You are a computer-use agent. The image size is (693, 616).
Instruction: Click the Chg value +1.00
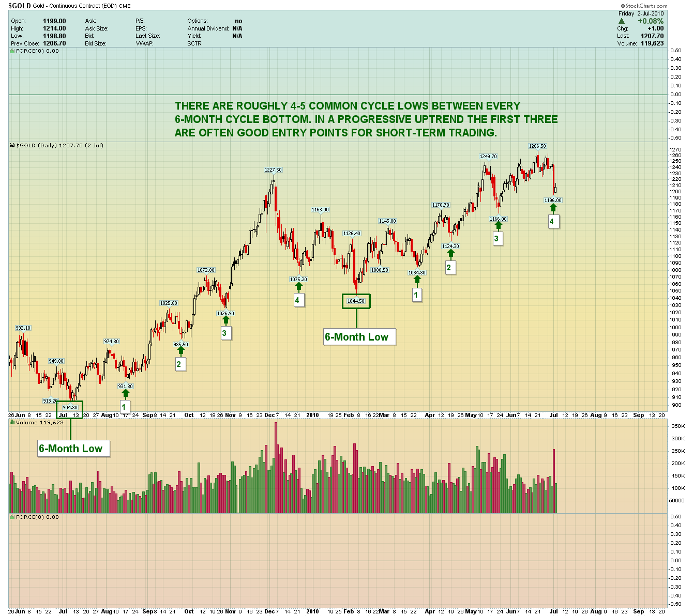(655, 28)
